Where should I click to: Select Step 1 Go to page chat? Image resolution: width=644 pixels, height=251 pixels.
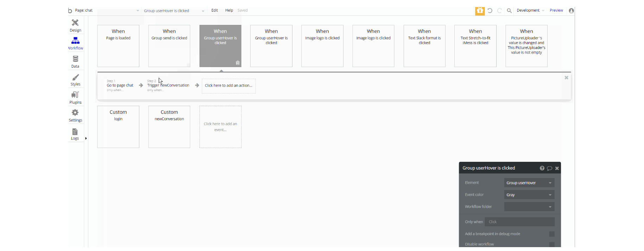pyautogui.click(x=120, y=86)
